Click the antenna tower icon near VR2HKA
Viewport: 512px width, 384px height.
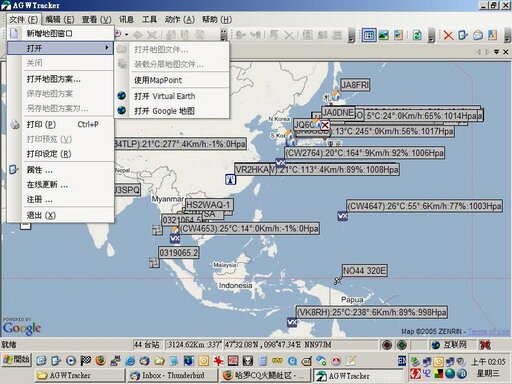point(231,180)
